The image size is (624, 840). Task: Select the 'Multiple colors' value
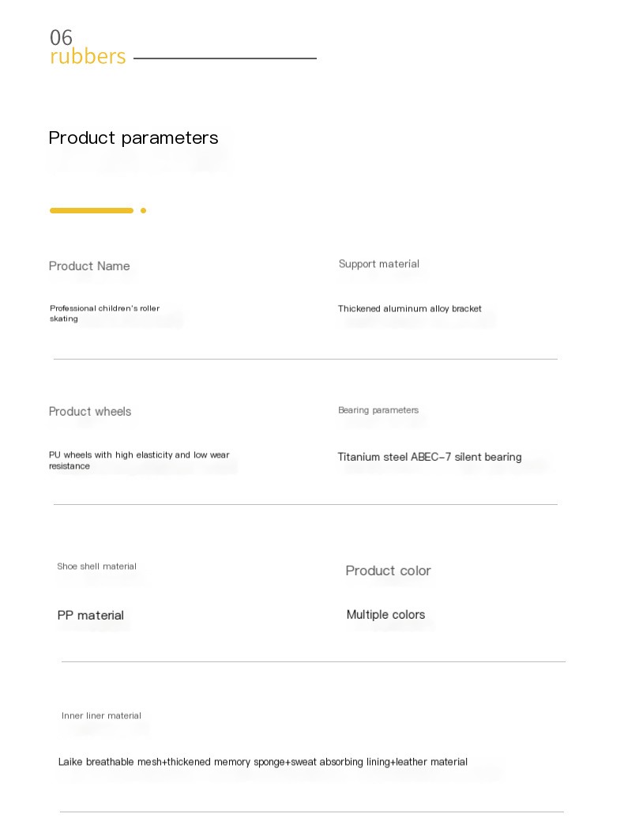(385, 615)
